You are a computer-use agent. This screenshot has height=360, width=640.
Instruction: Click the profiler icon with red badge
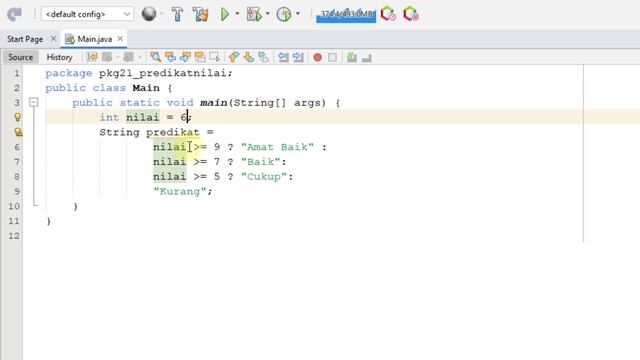pyautogui.click(x=411, y=14)
